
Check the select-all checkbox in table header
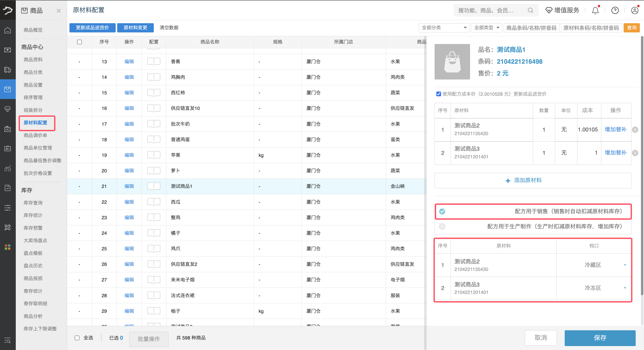[80, 42]
